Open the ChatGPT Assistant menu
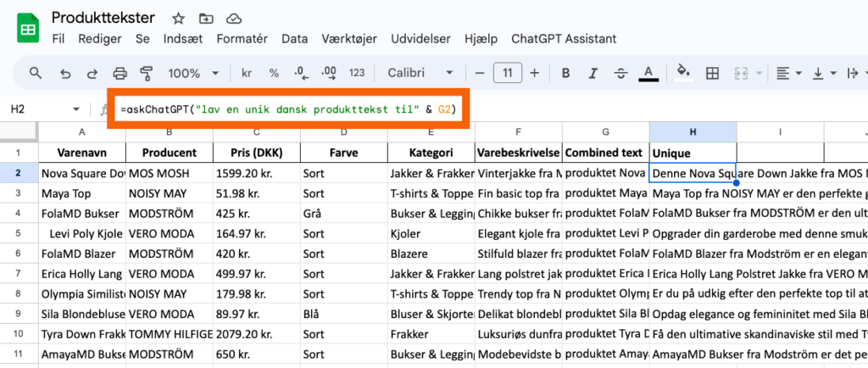 [x=564, y=39]
